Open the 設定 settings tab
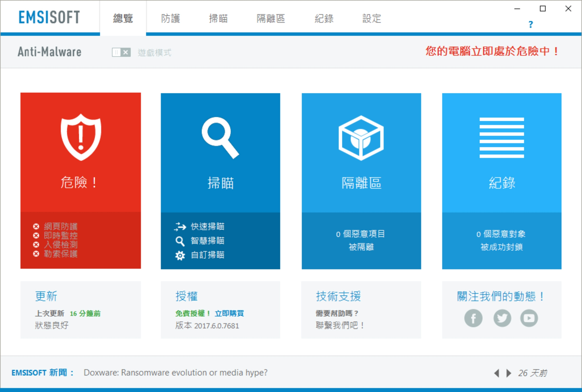This screenshot has width=582, height=392. click(372, 18)
